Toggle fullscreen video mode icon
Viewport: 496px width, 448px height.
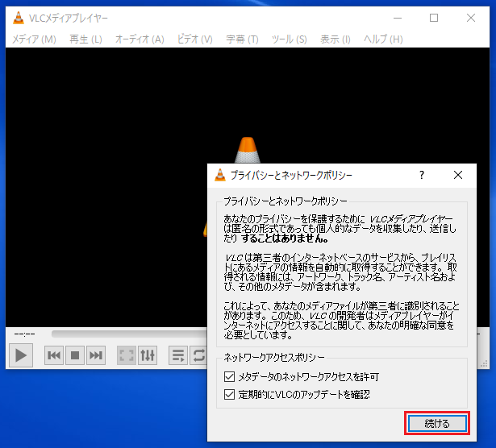(127, 355)
